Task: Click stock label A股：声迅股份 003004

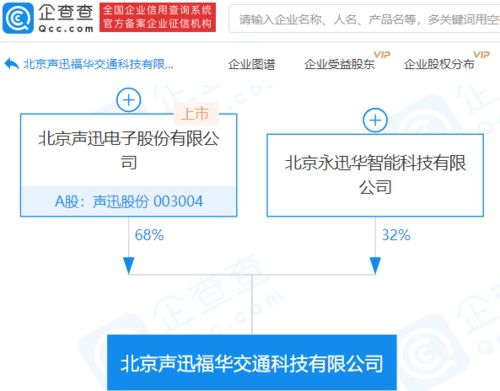Action: 129,201
